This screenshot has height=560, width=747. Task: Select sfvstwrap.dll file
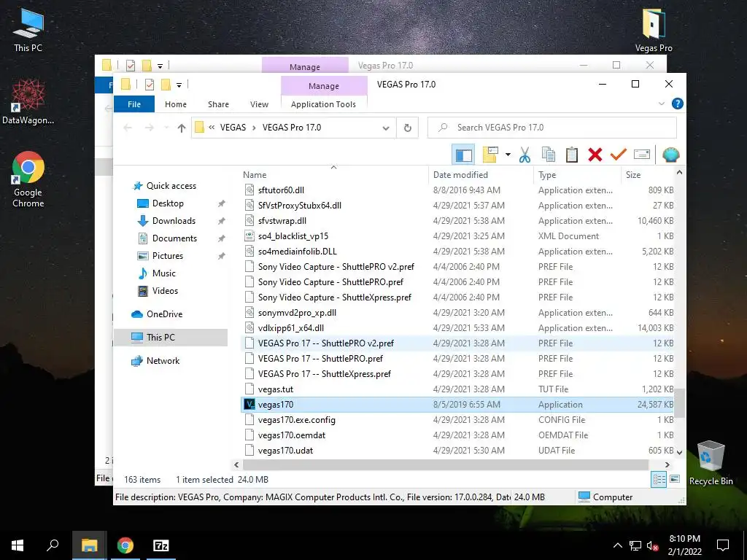pyautogui.click(x=457, y=220)
